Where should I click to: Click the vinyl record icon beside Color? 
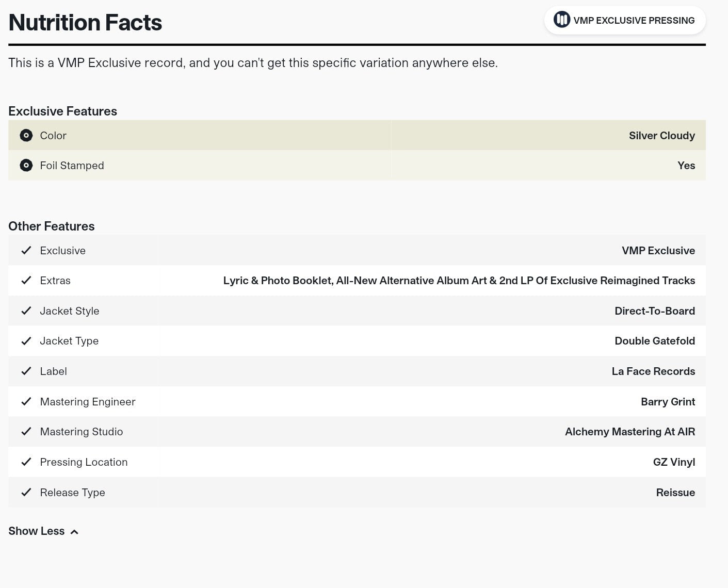[26, 136]
